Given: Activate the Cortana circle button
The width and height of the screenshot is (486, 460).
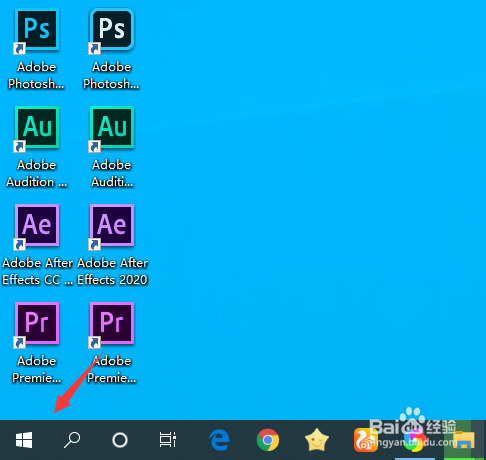Looking at the screenshot, I should [x=120, y=440].
